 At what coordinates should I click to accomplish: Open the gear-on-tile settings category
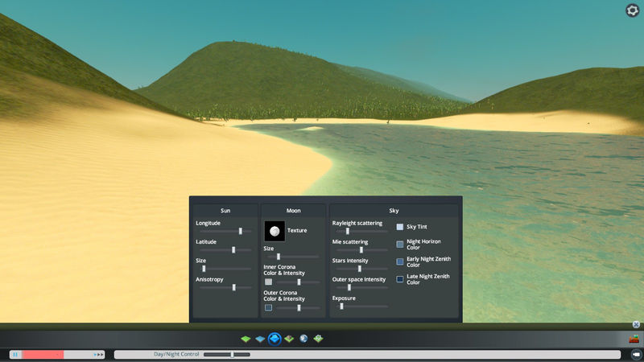(318, 339)
